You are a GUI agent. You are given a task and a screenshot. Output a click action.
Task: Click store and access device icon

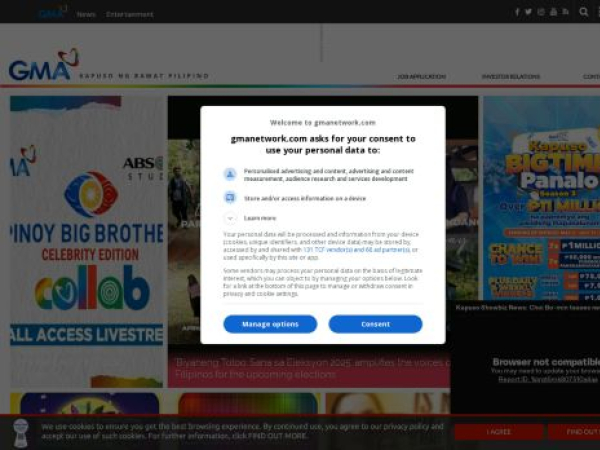pos(230,198)
